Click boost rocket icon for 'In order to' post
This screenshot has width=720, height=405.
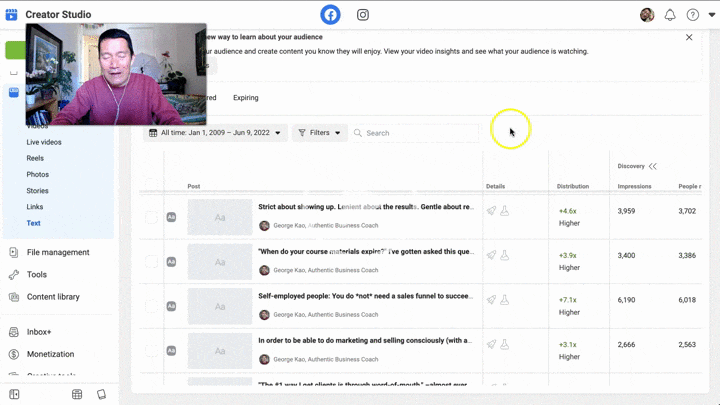click(x=491, y=344)
